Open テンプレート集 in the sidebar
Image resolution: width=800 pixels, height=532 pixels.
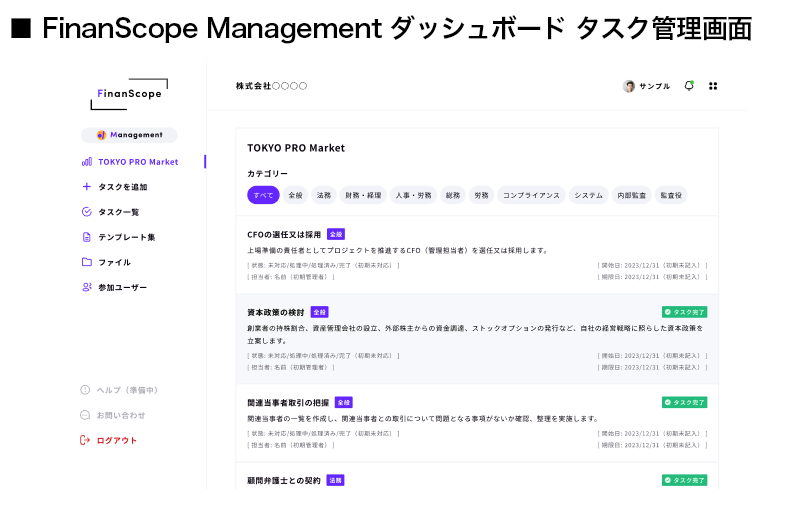[127, 237]
